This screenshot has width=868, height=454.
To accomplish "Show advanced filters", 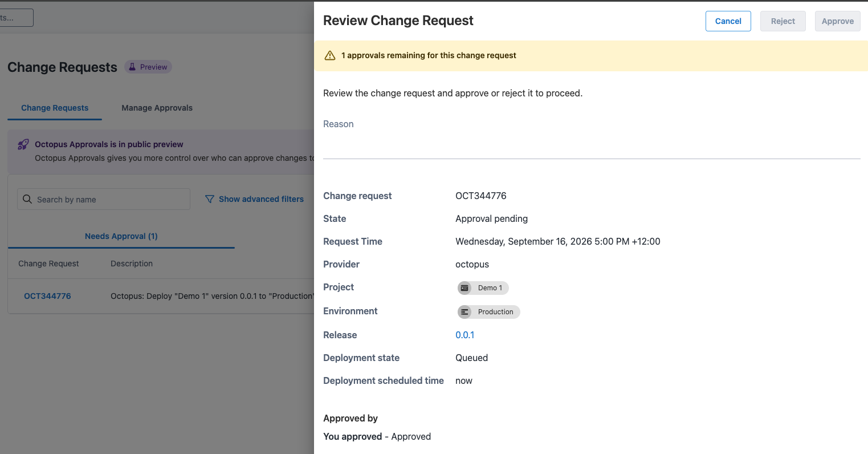I will click(254, 199).
